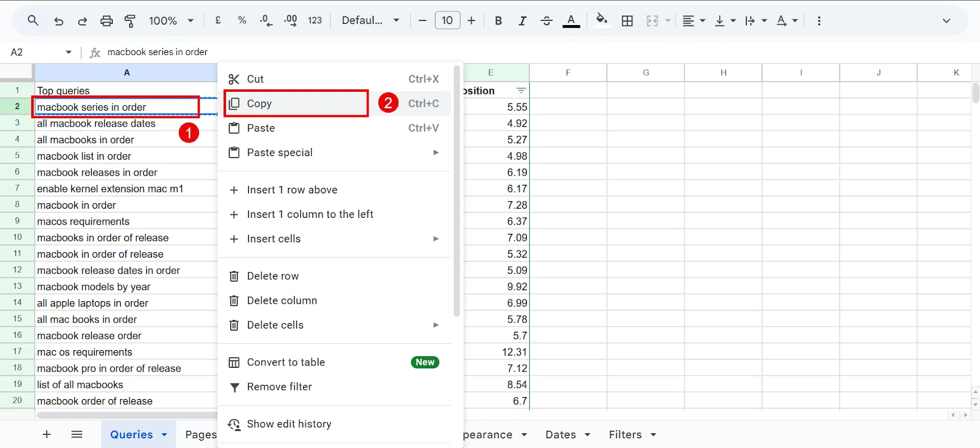
Task: Click the font size field showing 10
Action: pyautogui.click(x=447, y=20)
